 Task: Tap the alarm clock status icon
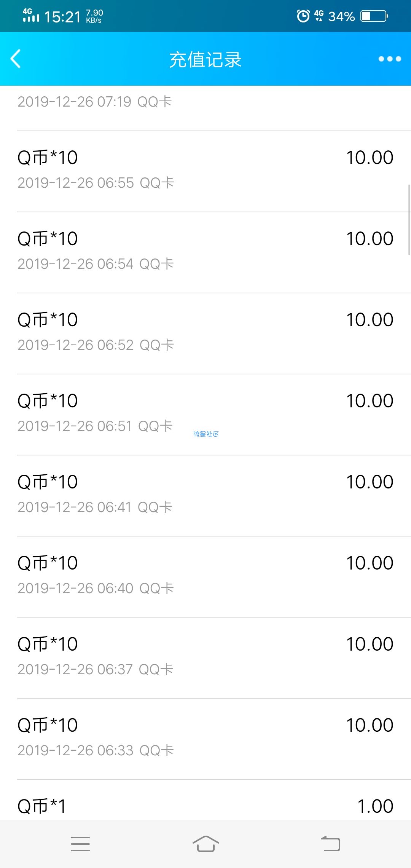tap(303, 16)
